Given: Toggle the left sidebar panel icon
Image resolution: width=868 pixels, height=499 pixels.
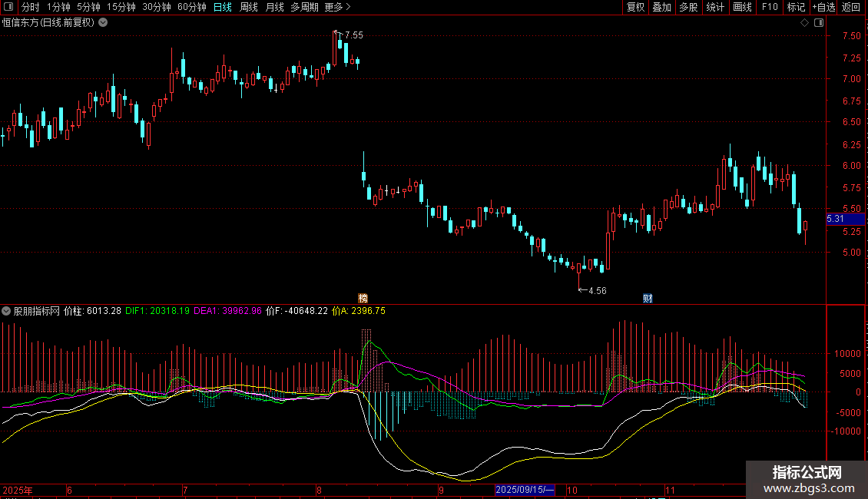Looking at the screenshot, I should [10, 7].
